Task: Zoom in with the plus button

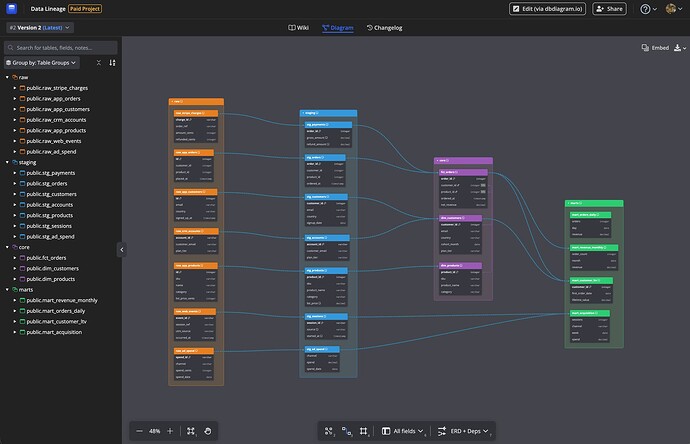Action: (170, 431)
